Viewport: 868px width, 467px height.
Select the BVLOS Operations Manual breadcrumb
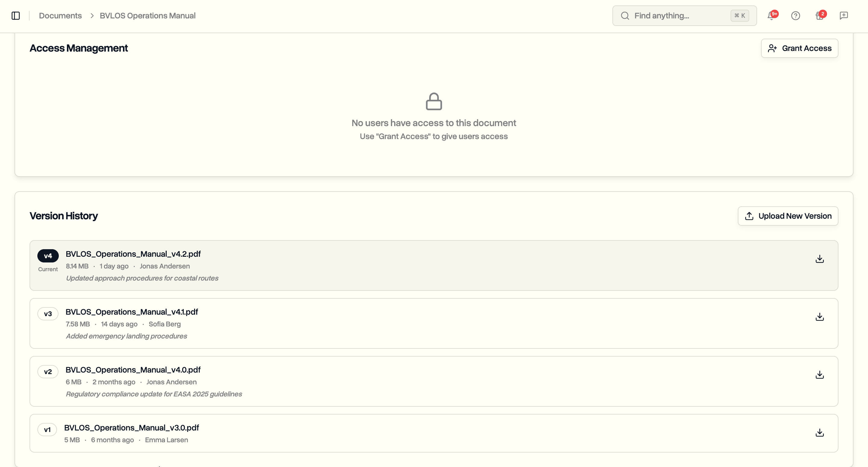click(147, 15)
